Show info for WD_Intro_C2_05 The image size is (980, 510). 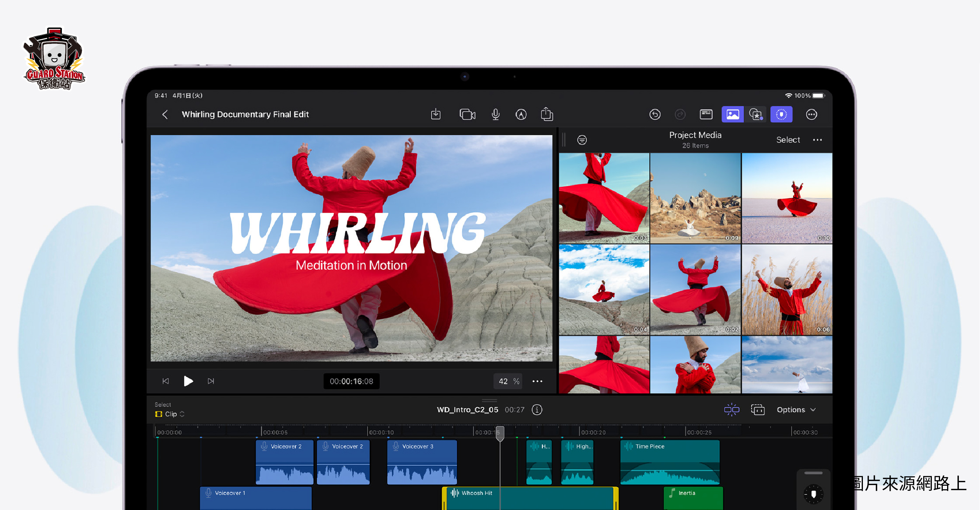click(x=537, y=410)
